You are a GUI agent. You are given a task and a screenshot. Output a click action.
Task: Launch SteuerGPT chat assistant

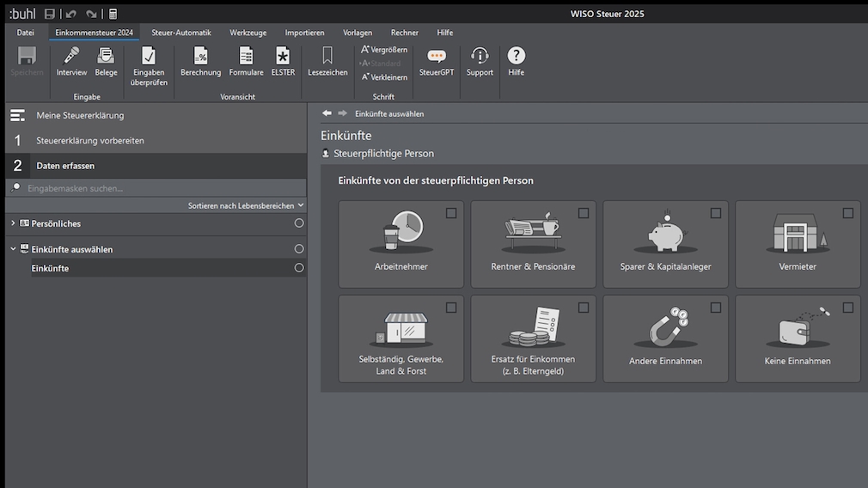(x=437, y=61)
